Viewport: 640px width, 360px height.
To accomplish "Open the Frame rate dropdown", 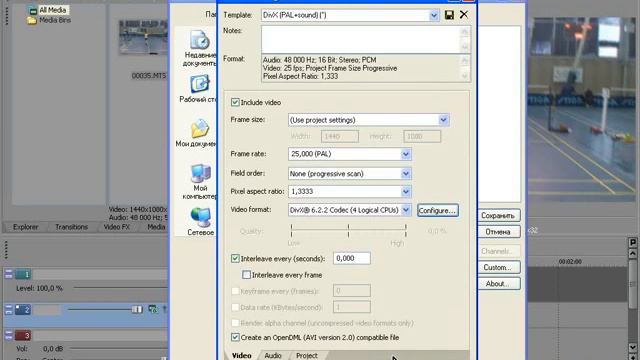I will [405, 154].
